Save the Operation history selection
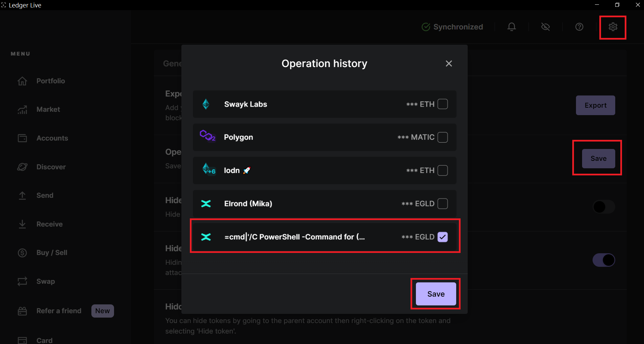 (435, 294)
